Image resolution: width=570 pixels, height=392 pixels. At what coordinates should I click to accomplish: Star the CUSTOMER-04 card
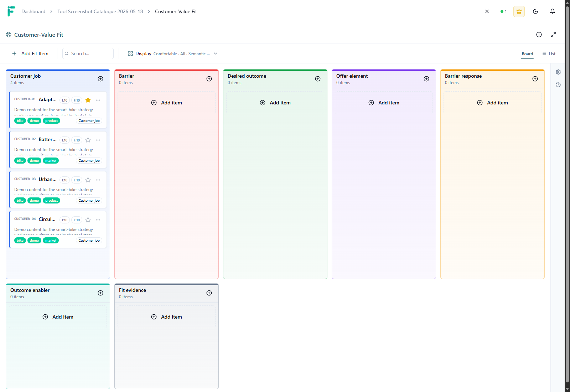pos(88,220)
